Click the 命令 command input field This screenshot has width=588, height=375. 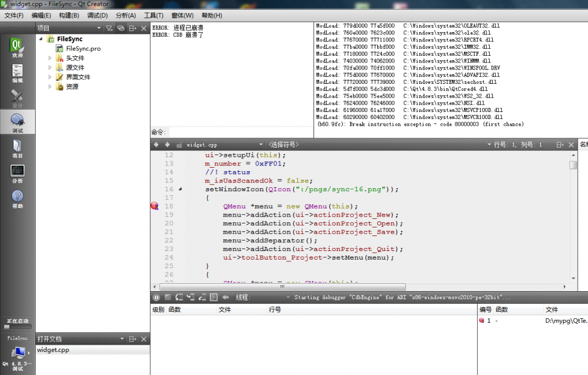click(241, 133)
